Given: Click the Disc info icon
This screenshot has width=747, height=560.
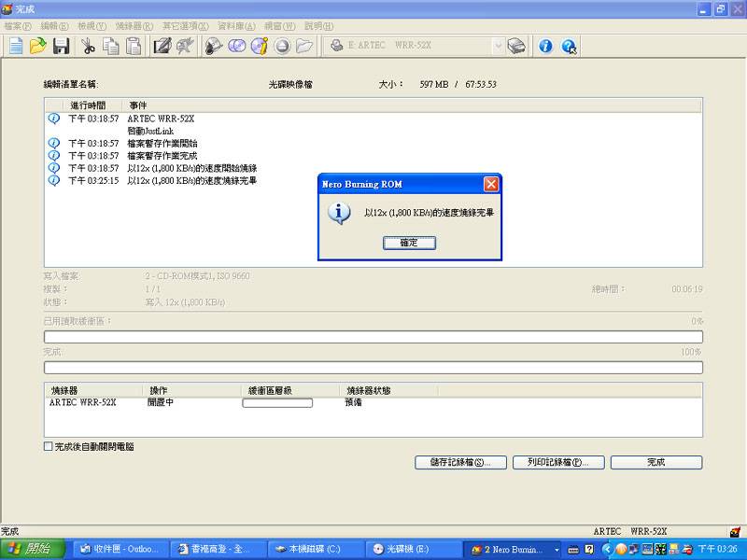Looking at the screenshot, I should pos(260,46).
